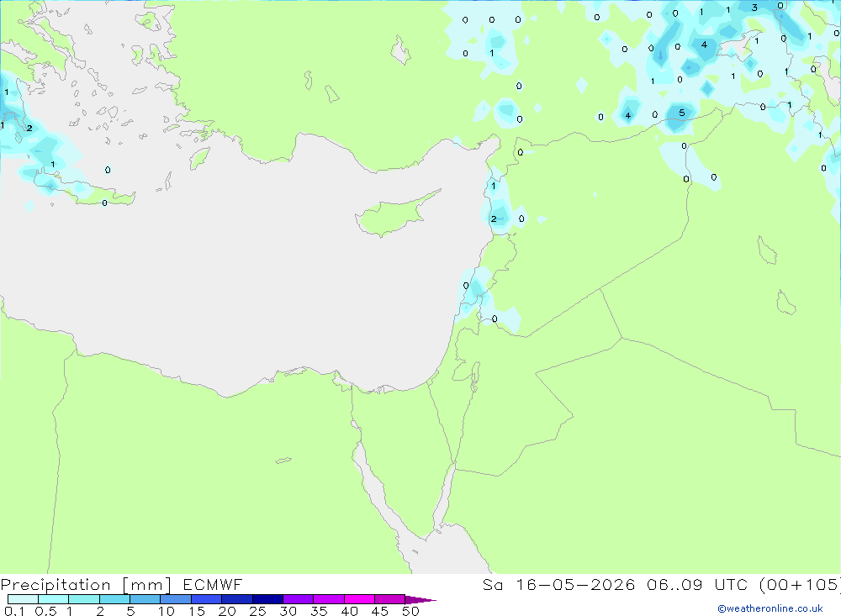Click the '40' legend scale label
This screenshot has height=616, width=841.
tap(350, 611)
